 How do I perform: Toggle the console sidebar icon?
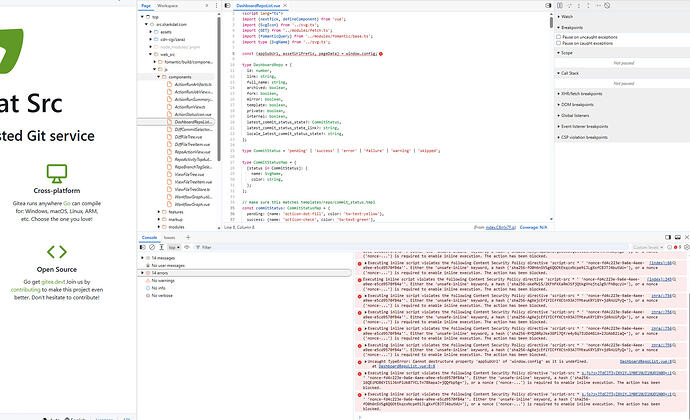(x=143, y=247)
